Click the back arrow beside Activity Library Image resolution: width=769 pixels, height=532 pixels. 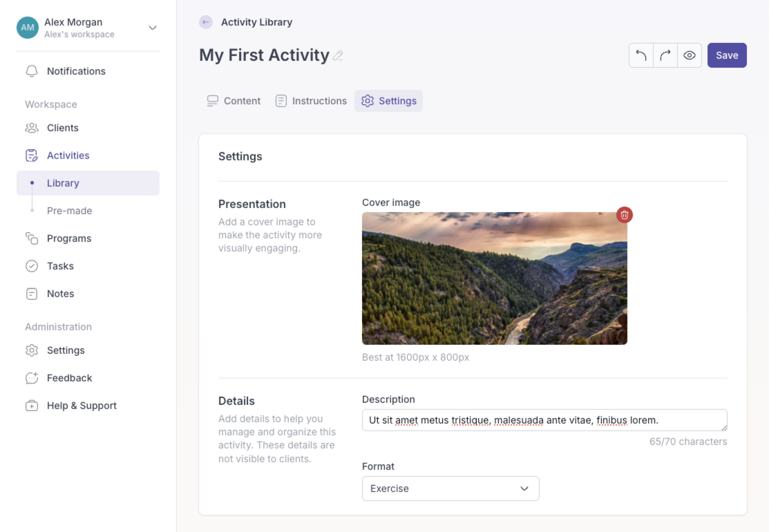[x=206, y=22]
